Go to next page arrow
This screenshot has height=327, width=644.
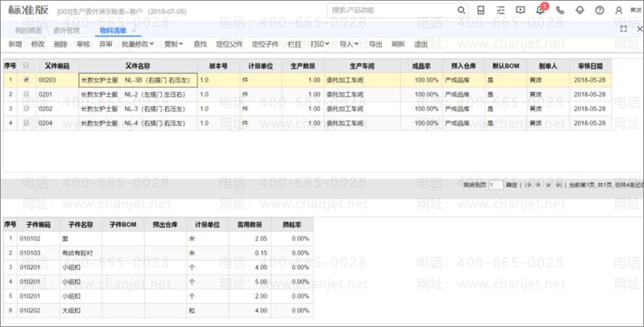click(548, 185)
